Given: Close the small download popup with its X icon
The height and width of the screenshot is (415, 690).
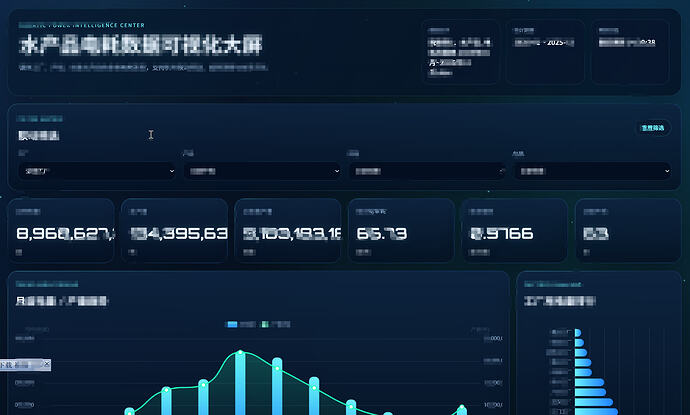Looking at the screenshot, I should [x=47, y=364].
